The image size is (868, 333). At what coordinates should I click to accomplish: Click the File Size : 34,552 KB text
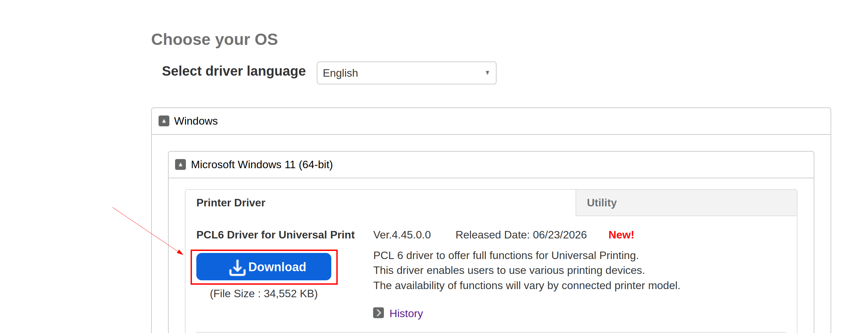pos(263,293)
